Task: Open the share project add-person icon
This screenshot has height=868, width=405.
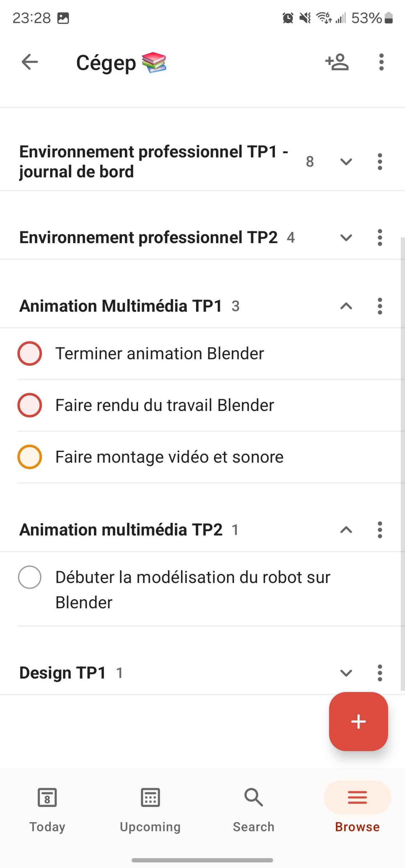Action: pyautogui.click(x=337, y=62)
